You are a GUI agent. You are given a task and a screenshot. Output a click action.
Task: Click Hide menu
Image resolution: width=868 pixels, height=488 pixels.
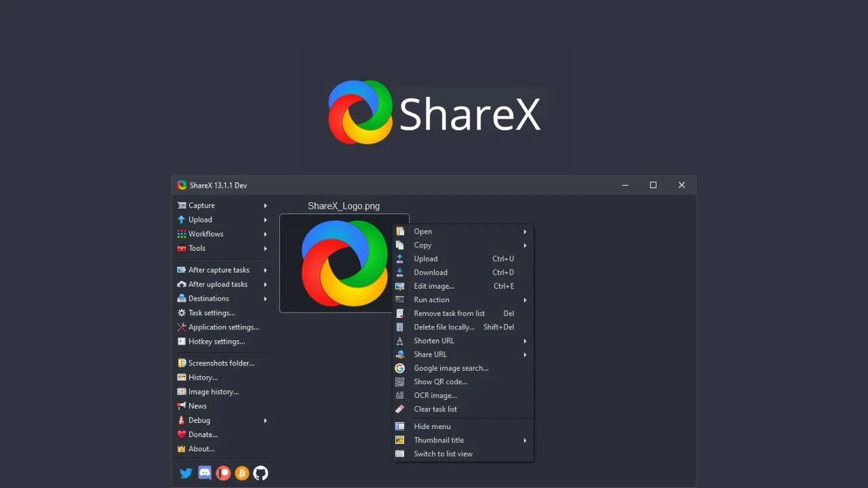pos(431,426)
